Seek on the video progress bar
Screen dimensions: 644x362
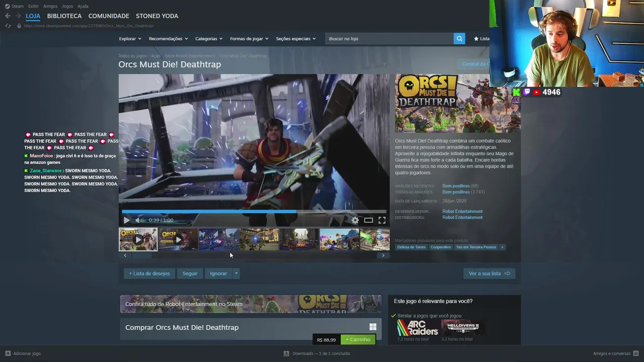coord(254,212)
